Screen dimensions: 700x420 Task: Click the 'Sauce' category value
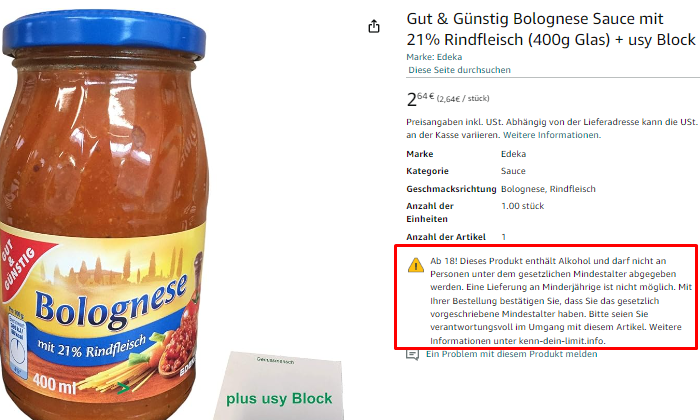coord(513,171)
